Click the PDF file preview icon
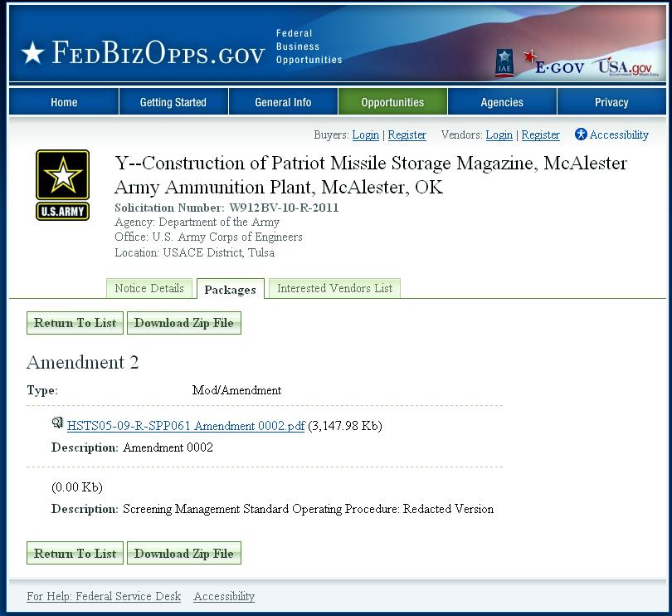Image resolution: width=672 pixels, height=616 pixels. [x=57, y=423]
